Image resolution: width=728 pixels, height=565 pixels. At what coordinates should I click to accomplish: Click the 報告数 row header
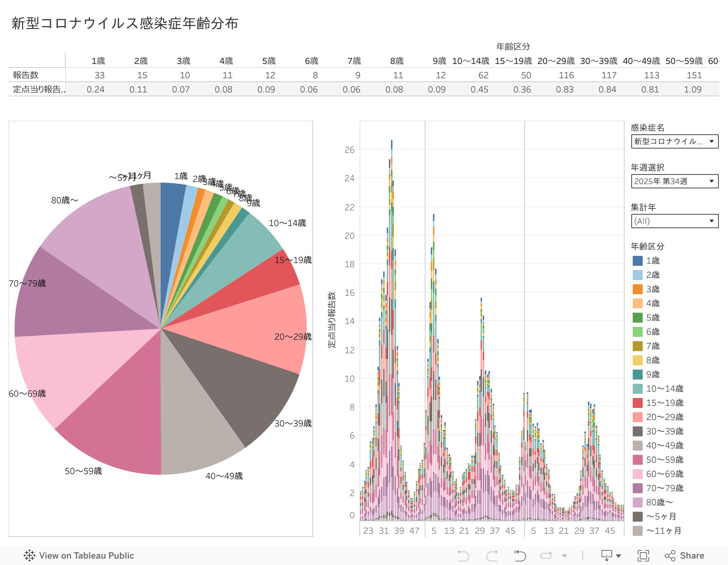(x=26, y=75)
